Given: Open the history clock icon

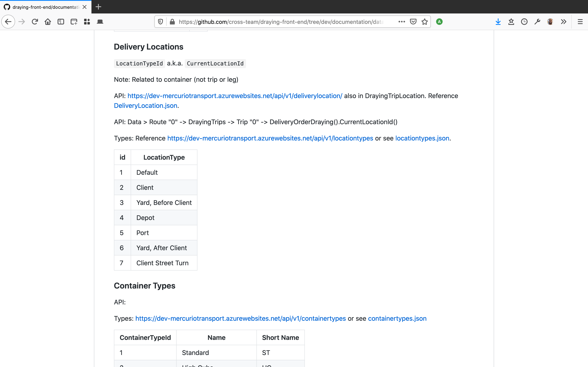Looking at the screenshot, I should point(524,22).
